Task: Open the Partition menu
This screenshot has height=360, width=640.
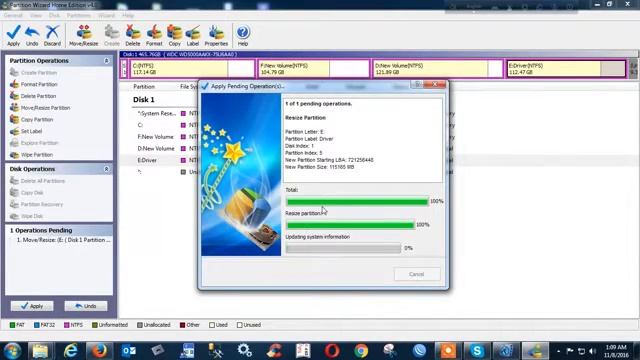Action: point(79,16)
